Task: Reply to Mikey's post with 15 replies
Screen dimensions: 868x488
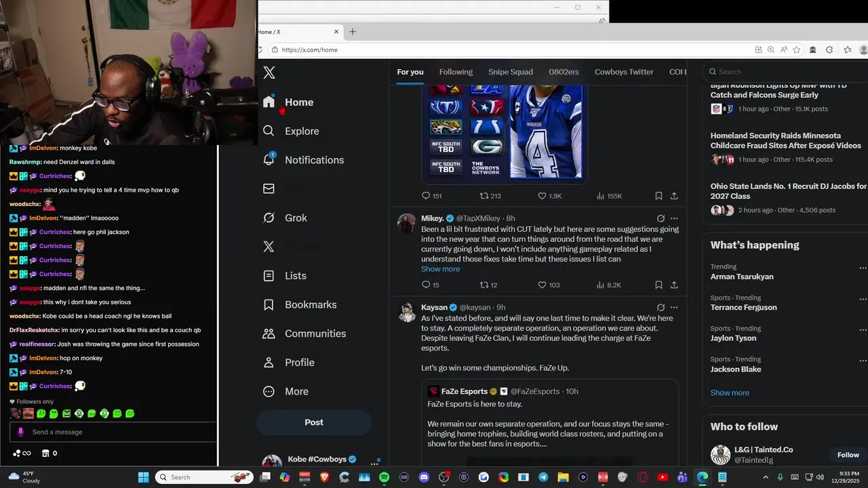Action: point(430,285)
